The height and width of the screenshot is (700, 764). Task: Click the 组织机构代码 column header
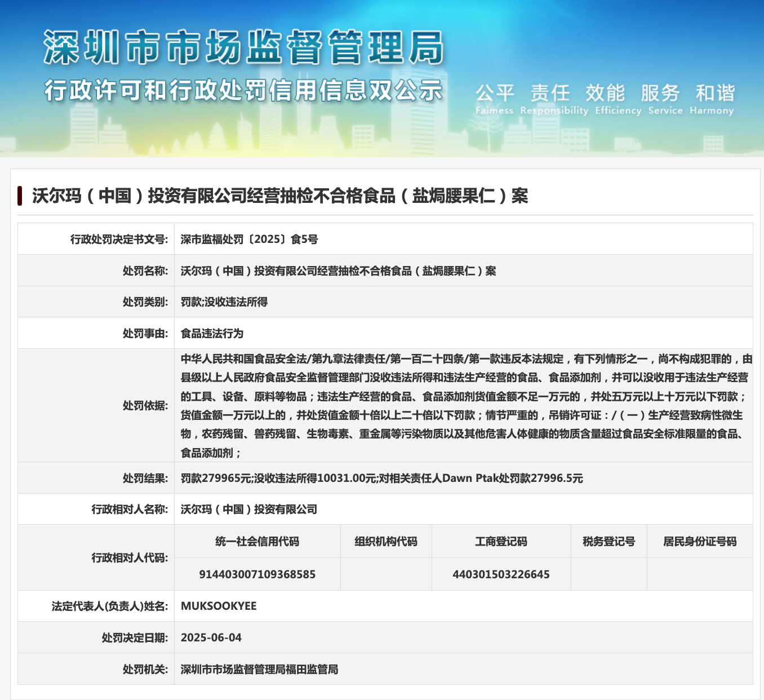coord(386,541)
